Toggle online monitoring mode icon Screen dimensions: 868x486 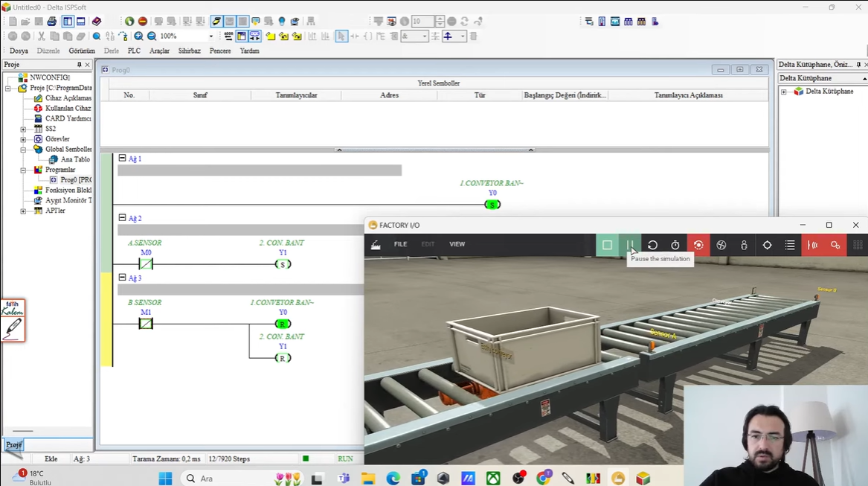click(216, 22)
